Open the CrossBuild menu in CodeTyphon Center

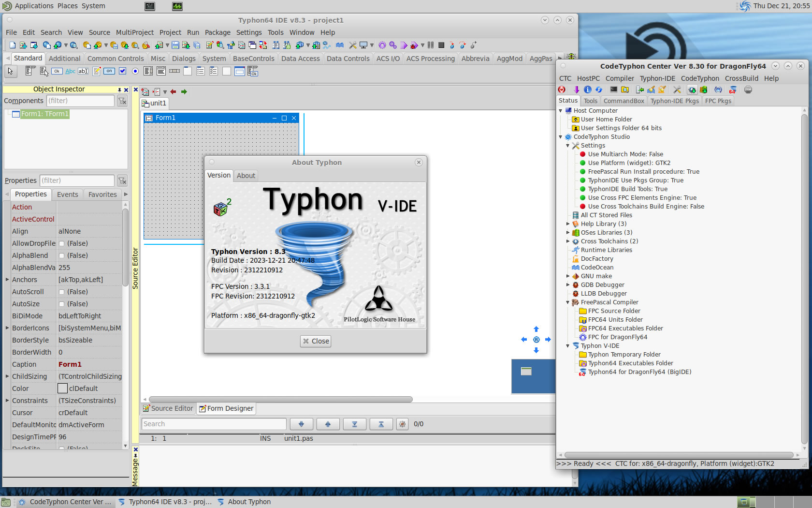point(741,78)
